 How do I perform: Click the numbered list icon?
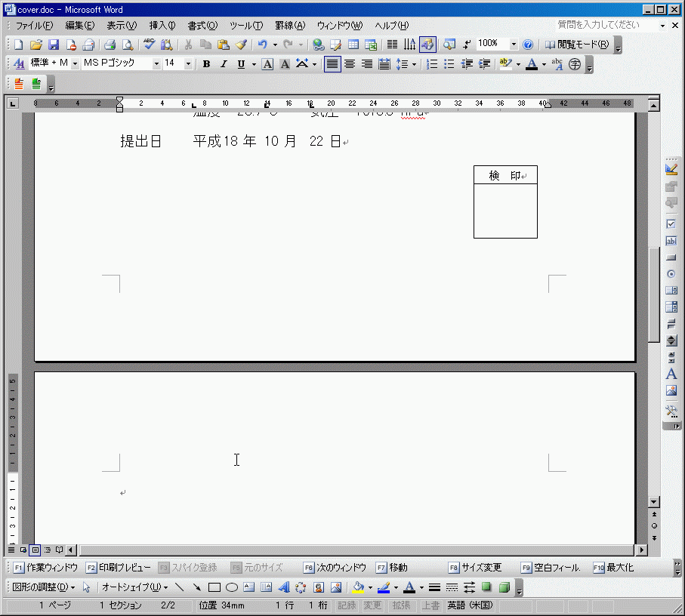(x=432, y=64)
